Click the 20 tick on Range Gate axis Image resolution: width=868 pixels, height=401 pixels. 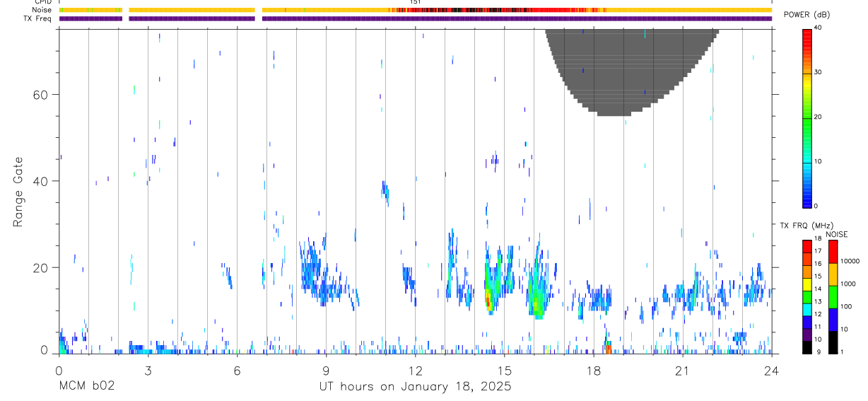(x=42, y=267)
